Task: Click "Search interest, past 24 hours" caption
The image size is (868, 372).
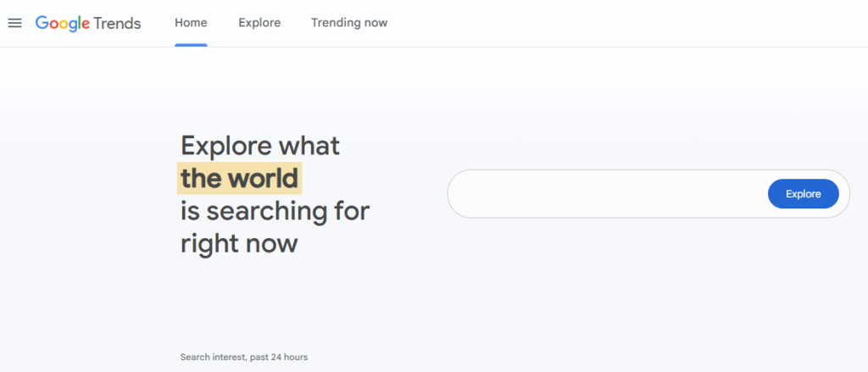Action: tap(244, 357)
